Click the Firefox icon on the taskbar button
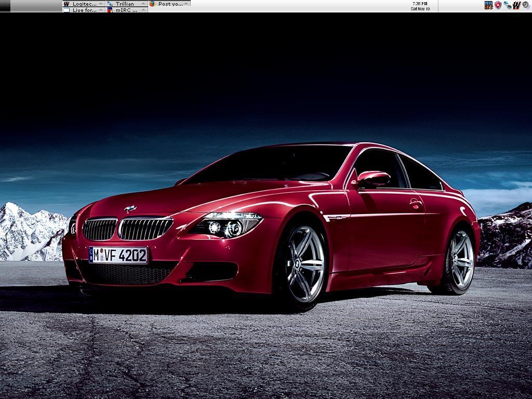The image size is (532, 399). click(152, 4)
